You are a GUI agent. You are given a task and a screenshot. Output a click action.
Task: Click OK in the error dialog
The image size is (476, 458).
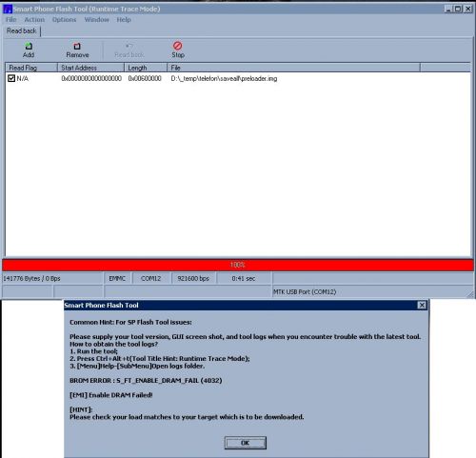[246, 443]
